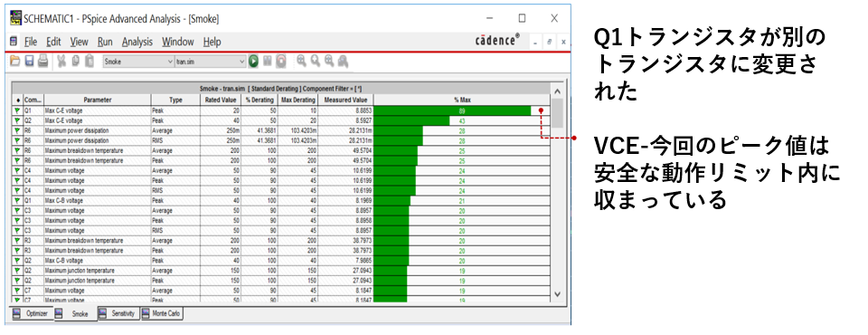Click the red Stop analysis icon
This screenshot has height=335, width=868.
click(281, 62)
